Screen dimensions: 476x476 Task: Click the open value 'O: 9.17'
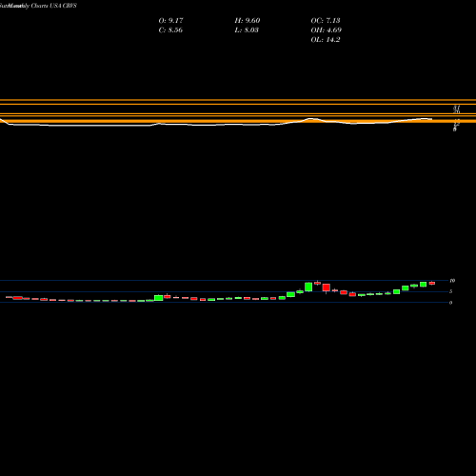point(170,21)
